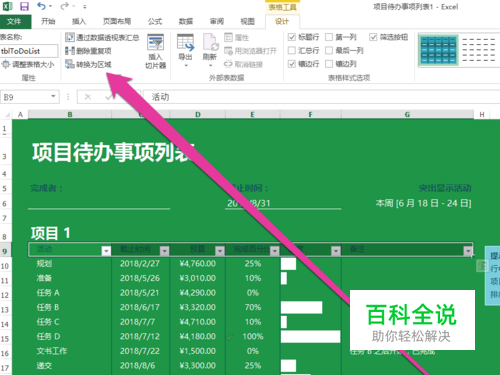Click the Name Box showing B9
The image size is (500, 375).
click(x=25, y=97)
